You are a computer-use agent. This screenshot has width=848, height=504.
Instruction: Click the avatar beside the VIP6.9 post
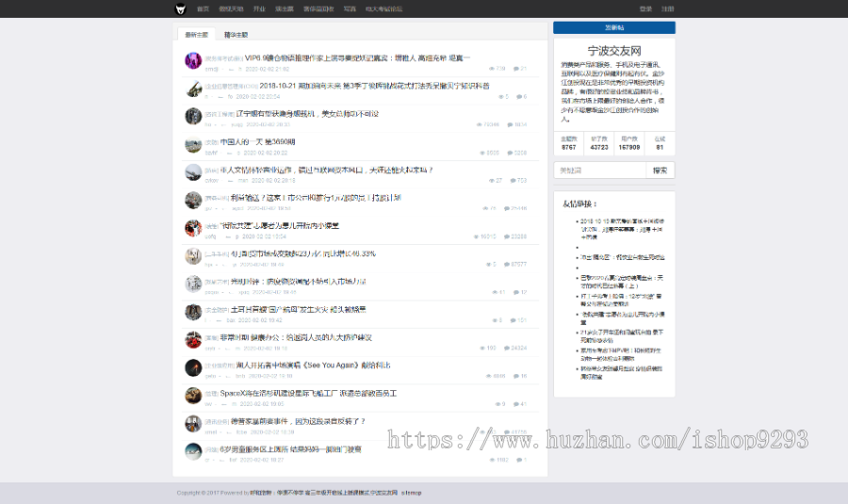pyautogui.click(x=193, y=60)
